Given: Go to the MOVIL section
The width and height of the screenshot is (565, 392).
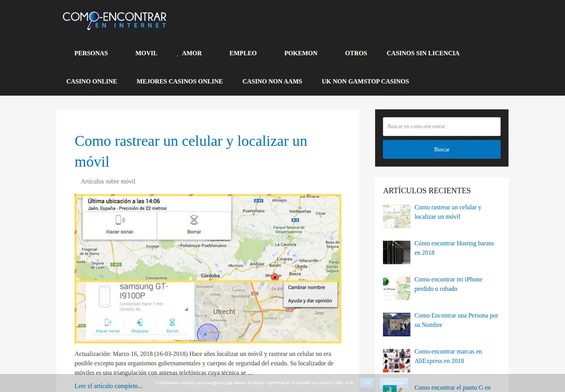Looking at the screenshot, I should [146, 53].
